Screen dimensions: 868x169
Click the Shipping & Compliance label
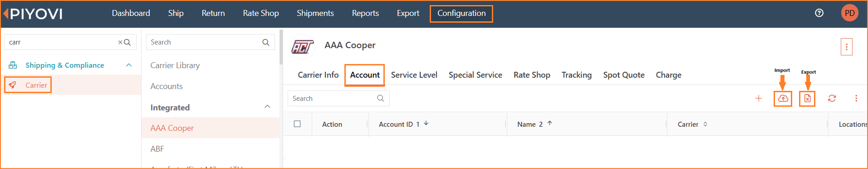(65, 65)
